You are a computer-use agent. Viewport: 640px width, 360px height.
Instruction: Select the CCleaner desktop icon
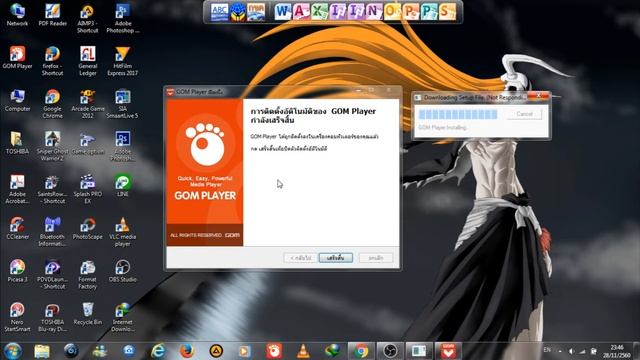coord(17,228)
